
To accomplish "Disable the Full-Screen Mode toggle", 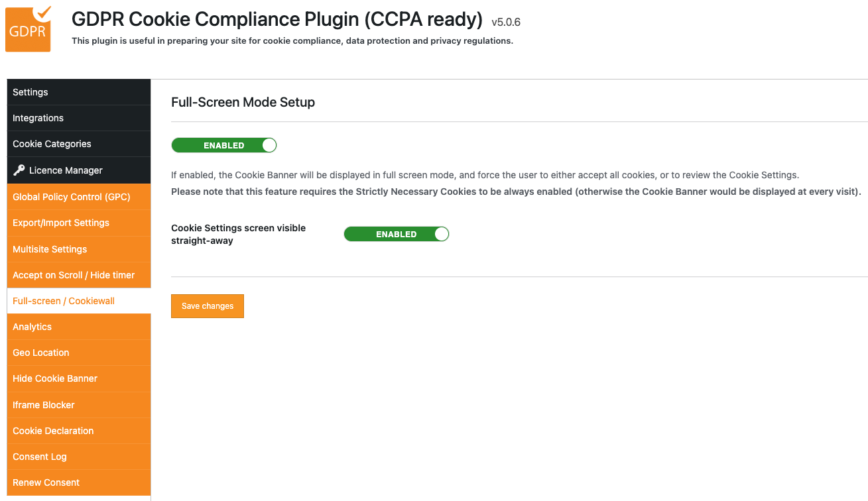I will coord(224,145).
